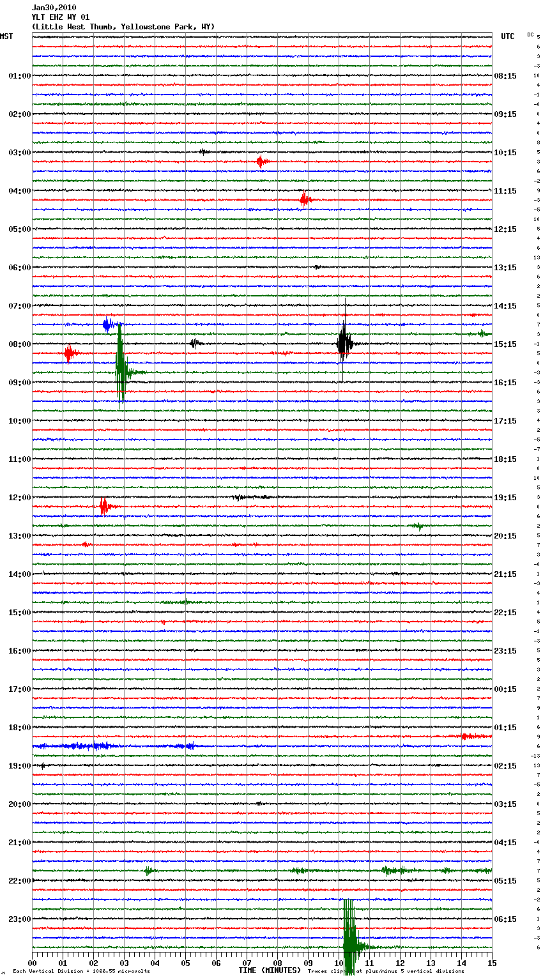Click the 19:15 UTC time label

(505, 498)
